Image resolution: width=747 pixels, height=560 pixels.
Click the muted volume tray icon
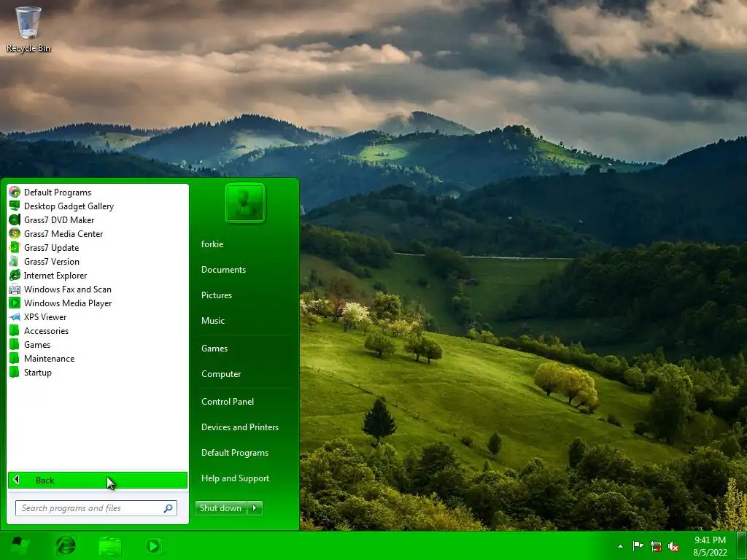tap(673, 546)
